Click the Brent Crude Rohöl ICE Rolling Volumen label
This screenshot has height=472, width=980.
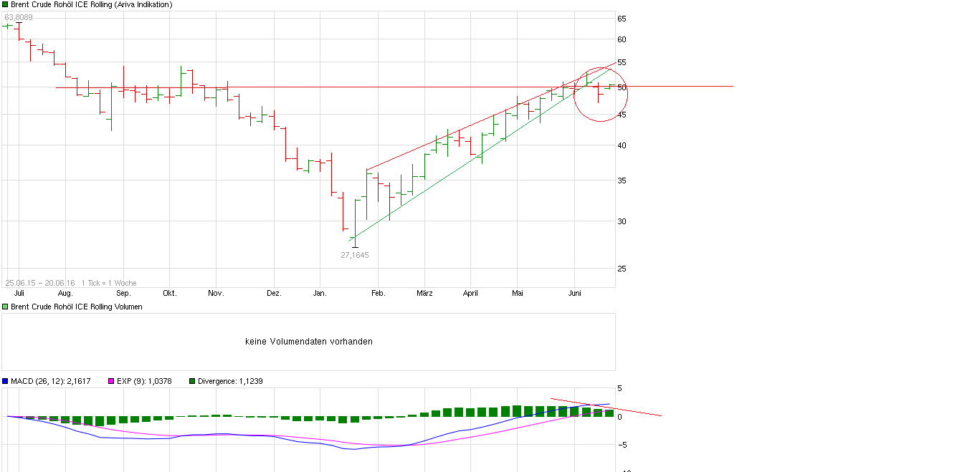(x=77, y=307)
